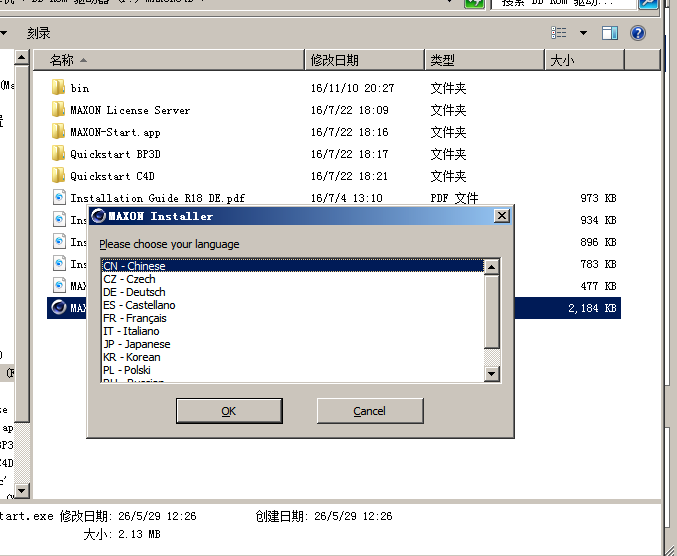Viewport: 677px width, 556px height.
Task: Click the 16/11/10 20:27 date cell
Action: (352, 88)
